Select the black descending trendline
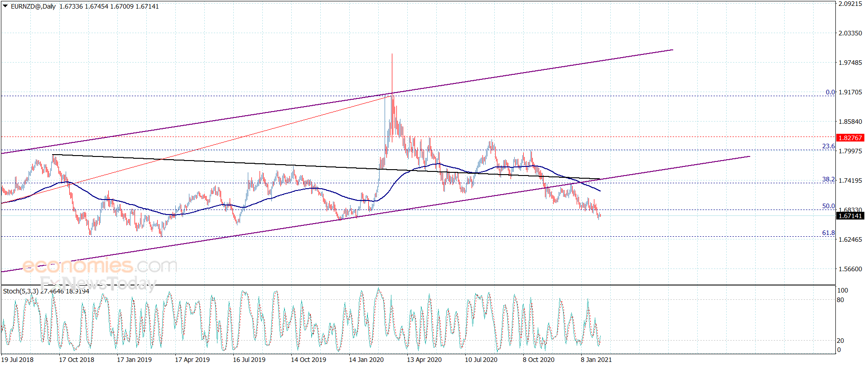The image size is (868, 366). pos(326,167)
